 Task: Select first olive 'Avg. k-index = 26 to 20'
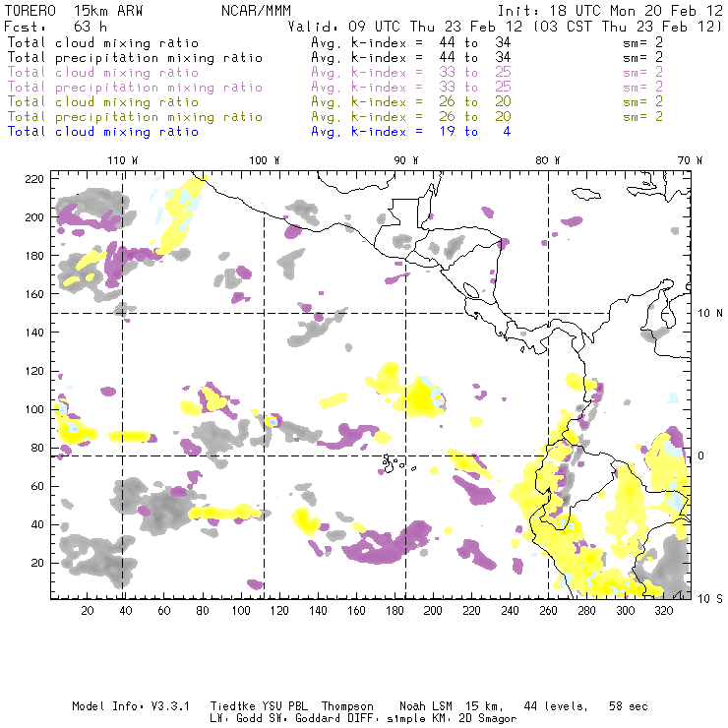point(411,101)
